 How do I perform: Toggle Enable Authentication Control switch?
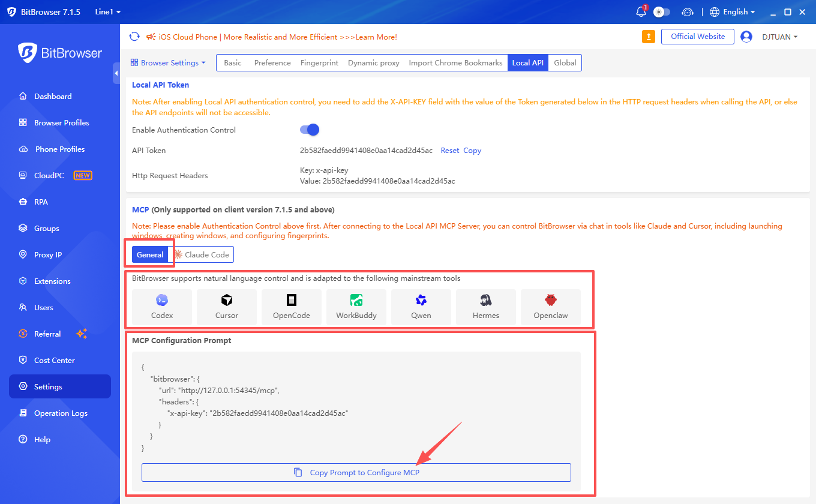tap(310, 130)
